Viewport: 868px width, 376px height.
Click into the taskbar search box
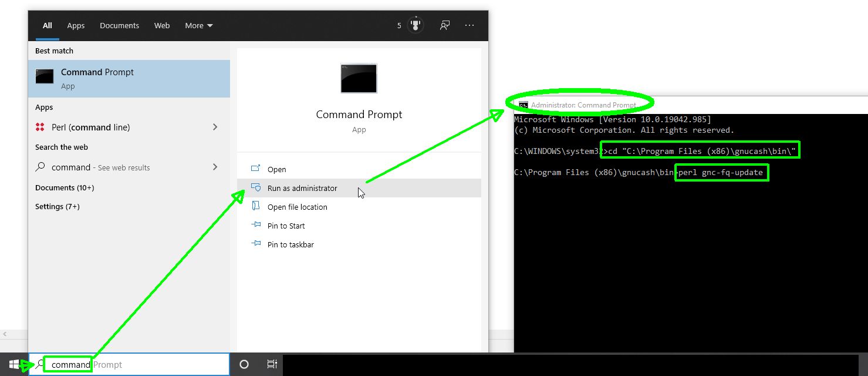coord(129,364)
